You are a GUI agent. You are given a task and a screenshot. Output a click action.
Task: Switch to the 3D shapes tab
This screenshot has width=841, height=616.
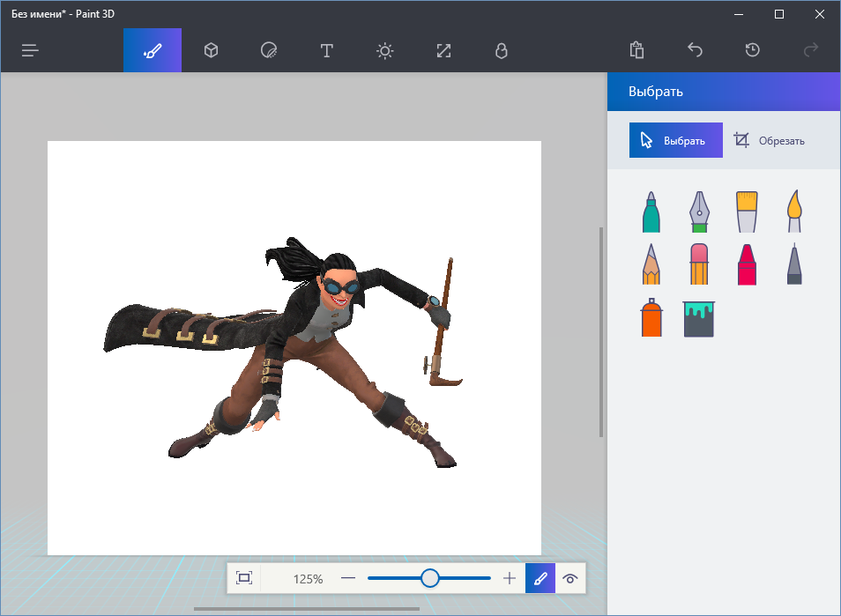coord(211,50)
